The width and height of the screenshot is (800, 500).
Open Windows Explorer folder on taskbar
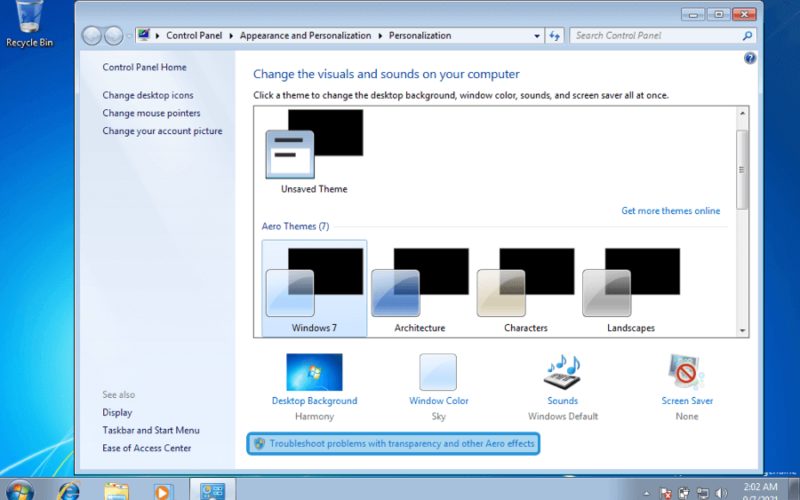point(116,491)
